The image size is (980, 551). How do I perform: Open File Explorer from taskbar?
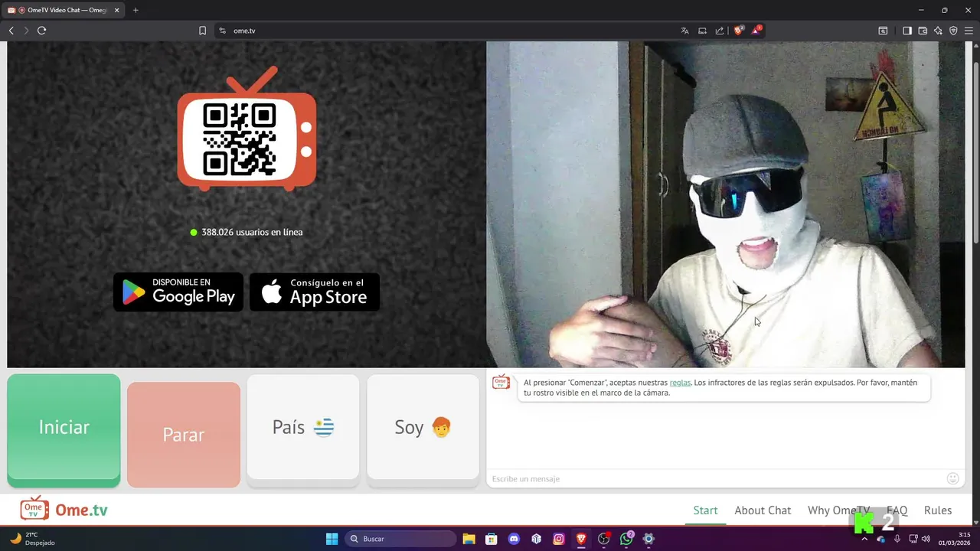(x=469, y=539)
